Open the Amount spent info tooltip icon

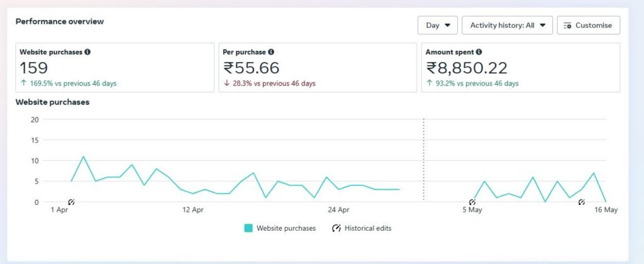[479, 52]
